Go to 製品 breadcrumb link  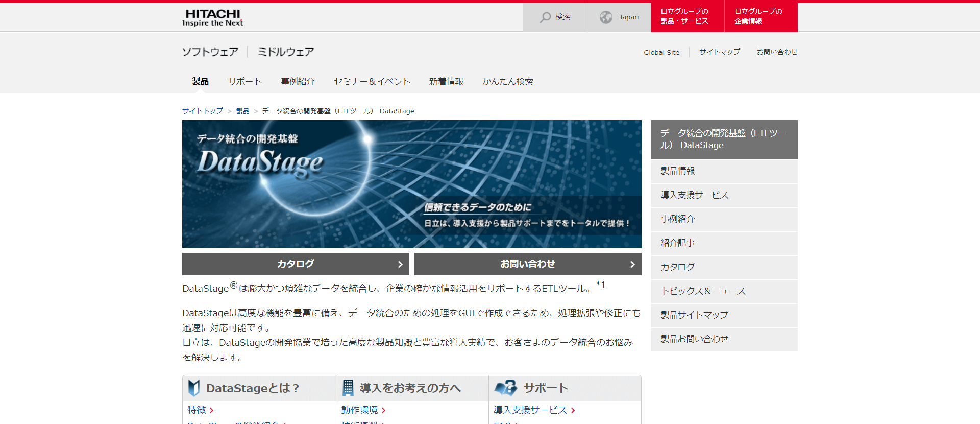pyautogui.click(x=242, y=111)
